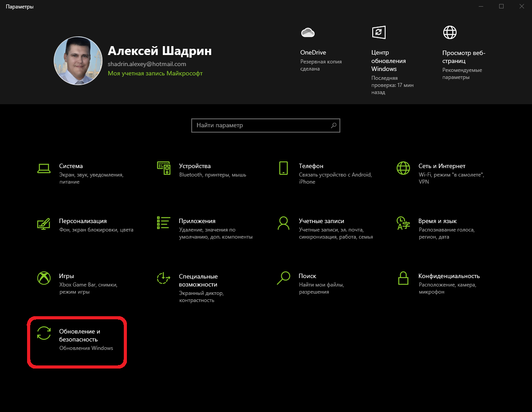
Task: Open Моя учетная запись Майкрософт link
Action: (x=155, y=73)
